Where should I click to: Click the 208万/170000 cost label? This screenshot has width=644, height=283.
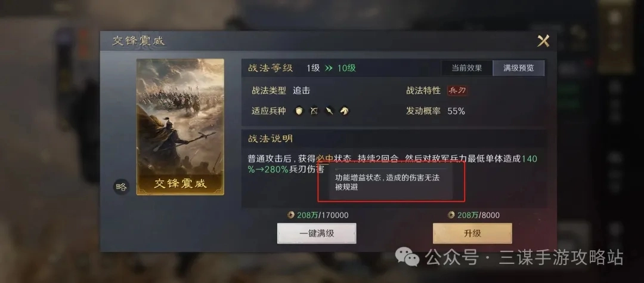click(323, 215)
